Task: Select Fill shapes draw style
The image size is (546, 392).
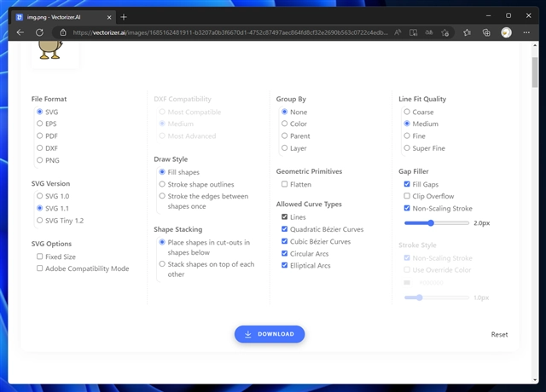Action: [x=162, y=172]
